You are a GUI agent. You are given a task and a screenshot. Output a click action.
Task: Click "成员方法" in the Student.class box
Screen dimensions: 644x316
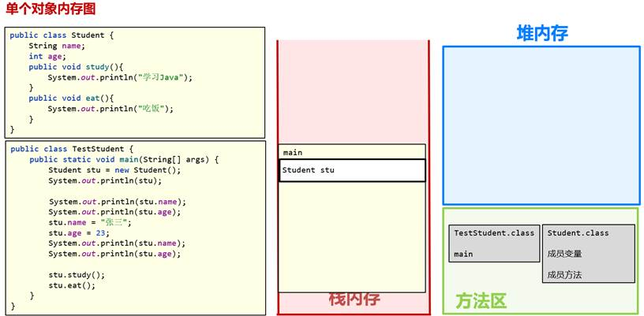[564, 275]
